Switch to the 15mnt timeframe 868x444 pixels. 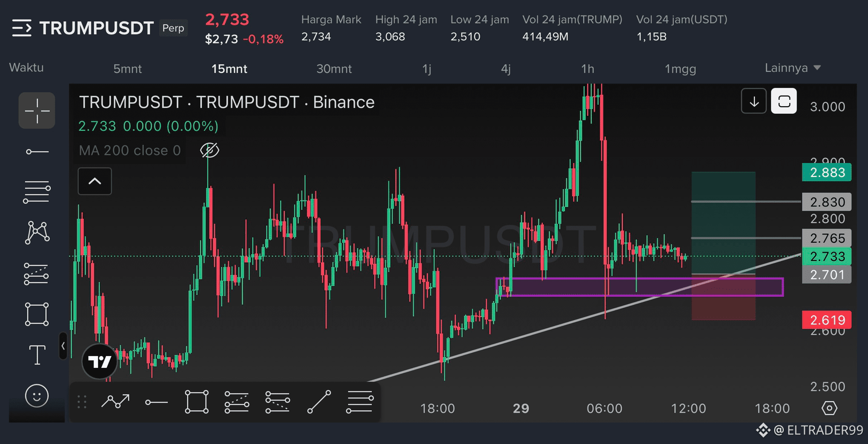pos(229,69)
